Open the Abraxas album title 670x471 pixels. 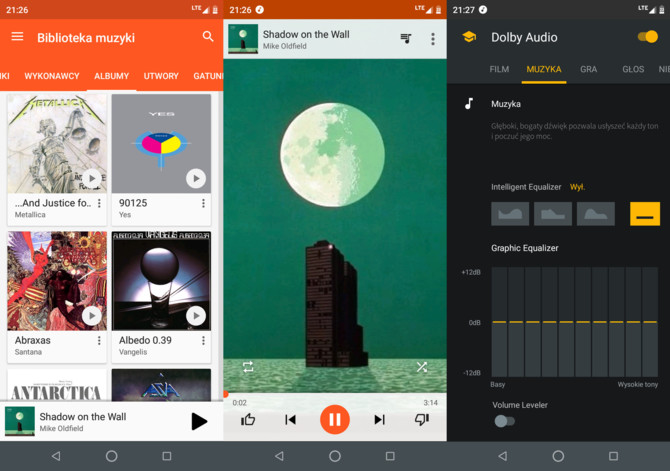pos(32,340)
